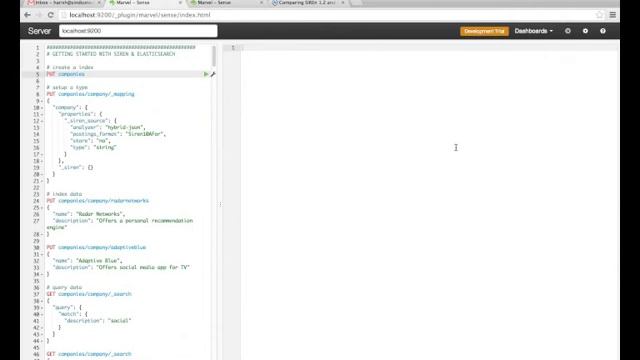The height and width of the screenshot is (360, 640).
Task: Click the "name": "Radar Networks" line
Action: (x=89, y=214)
